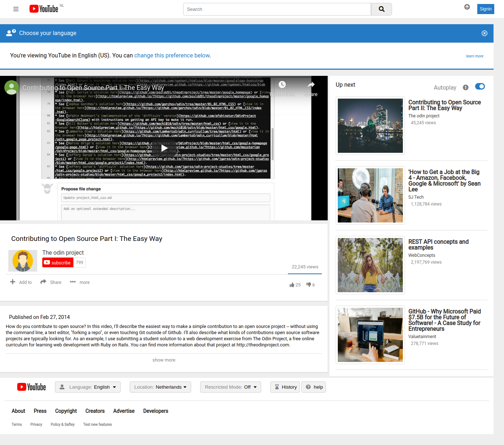The image size is (504, 445).
Task: Click The odin project channel avatar
Action: coord(23,261)
